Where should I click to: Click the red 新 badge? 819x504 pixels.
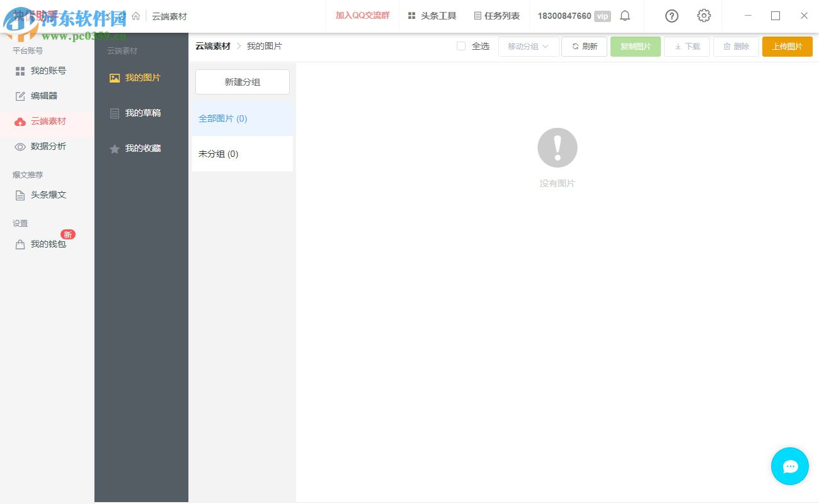68,234
